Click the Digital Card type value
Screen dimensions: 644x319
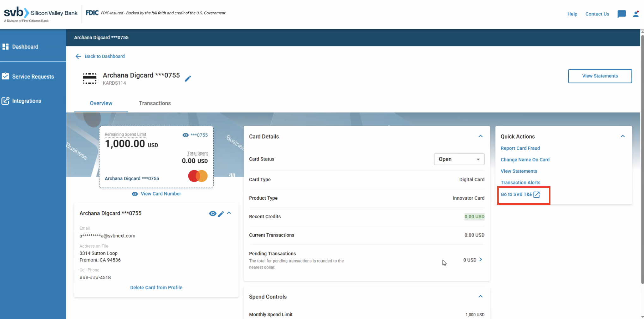[x=472, y=180]
